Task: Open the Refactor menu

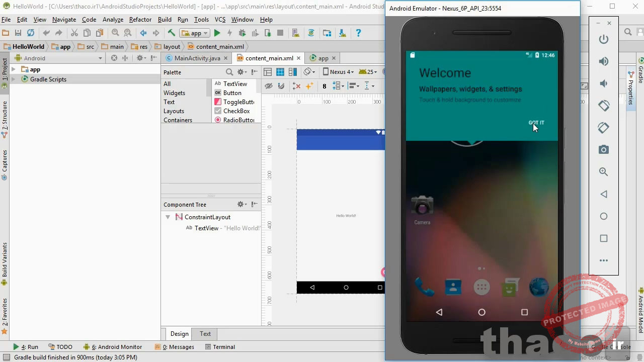Action: (141, 20)
